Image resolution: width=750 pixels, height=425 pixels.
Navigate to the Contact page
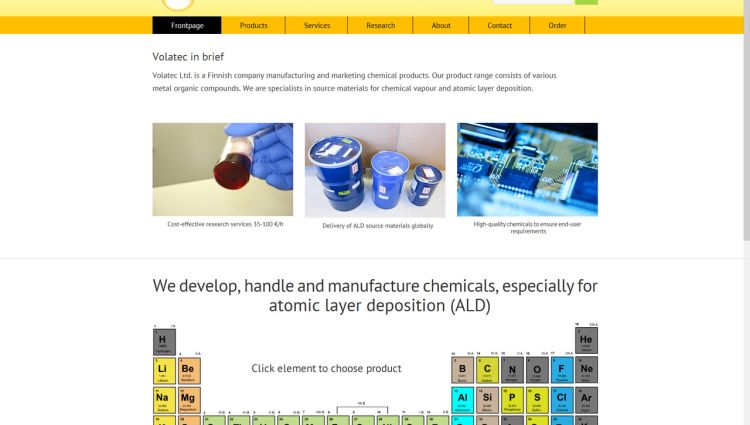tap(499, 25)
